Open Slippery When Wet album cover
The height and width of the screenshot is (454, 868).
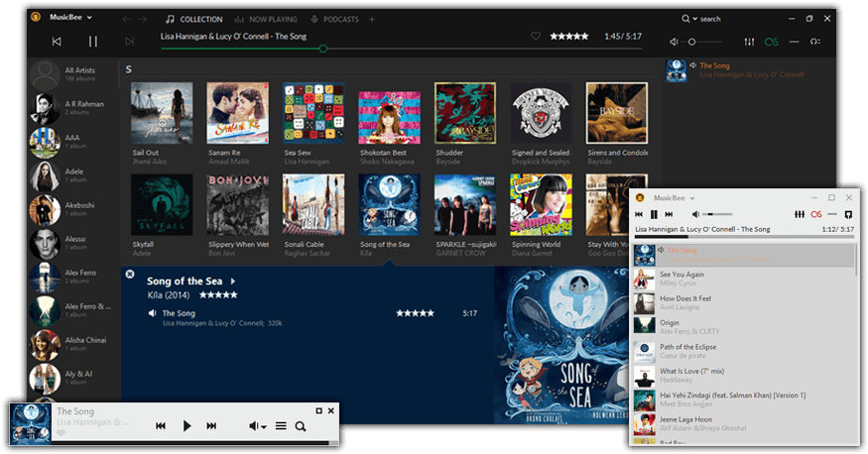tap(237, 205)
